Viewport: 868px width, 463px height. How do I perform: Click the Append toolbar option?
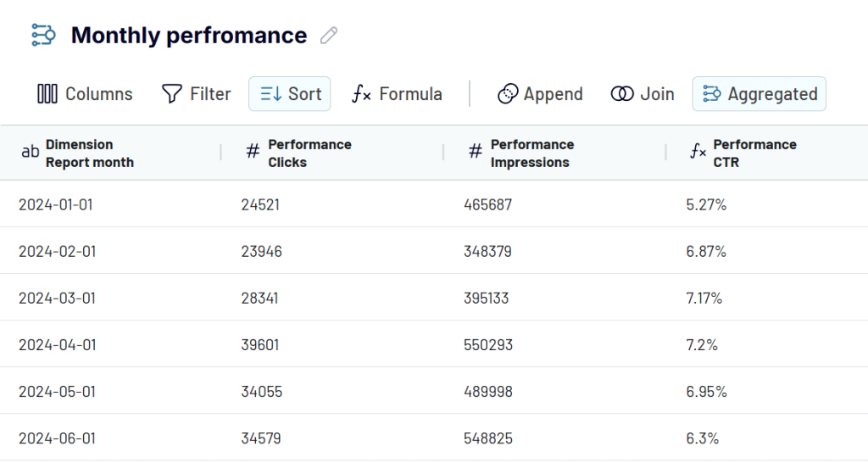[x=540, y=94]
